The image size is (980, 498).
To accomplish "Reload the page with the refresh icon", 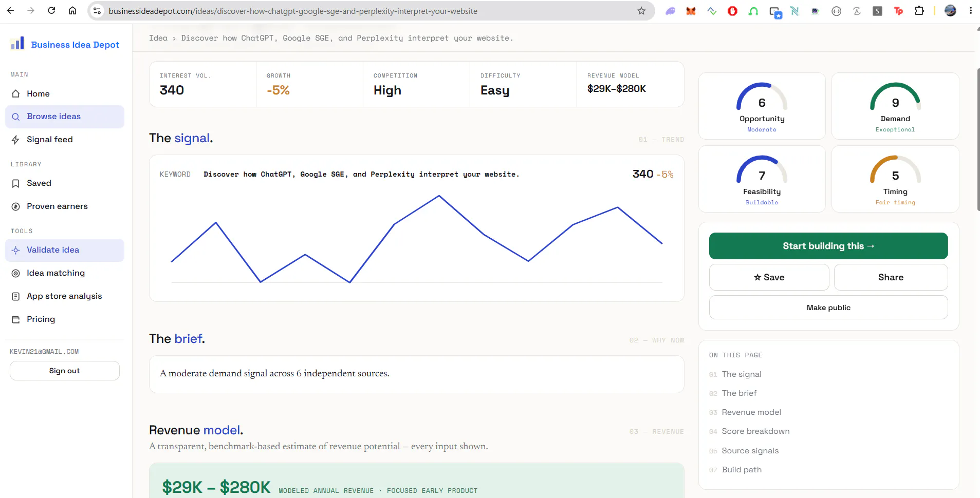I will [51, 11].
